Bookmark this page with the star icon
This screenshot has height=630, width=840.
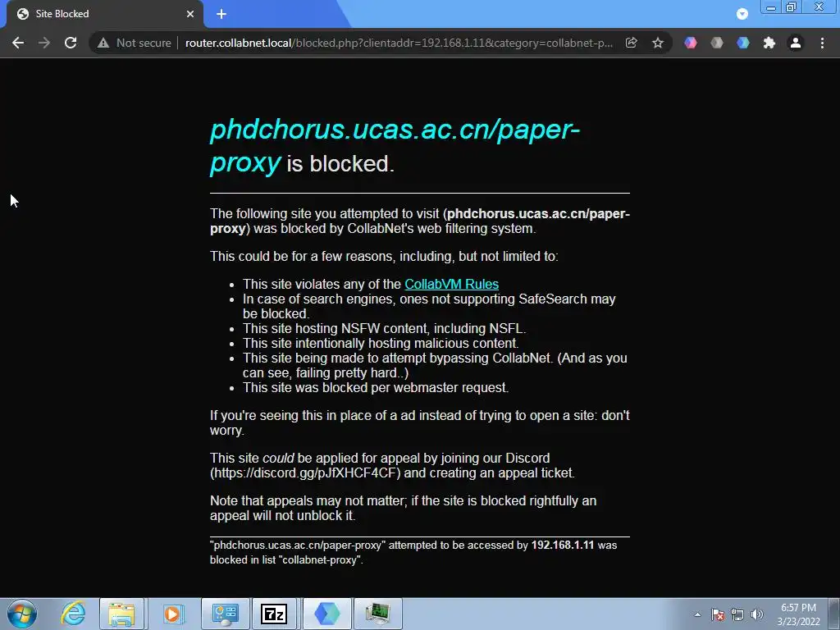click(658, 43)
